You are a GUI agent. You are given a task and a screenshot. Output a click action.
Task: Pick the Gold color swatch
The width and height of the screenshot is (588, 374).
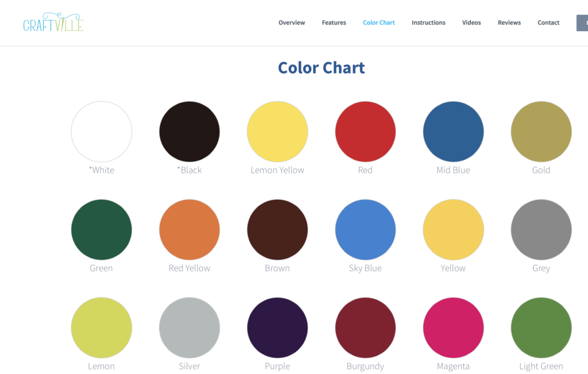(x=541, y=132)
